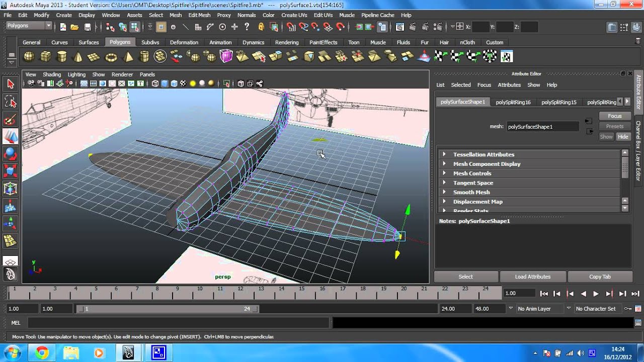Click the purple smooth cube shelf icon
Screen dimensions: 644x362
226,56
